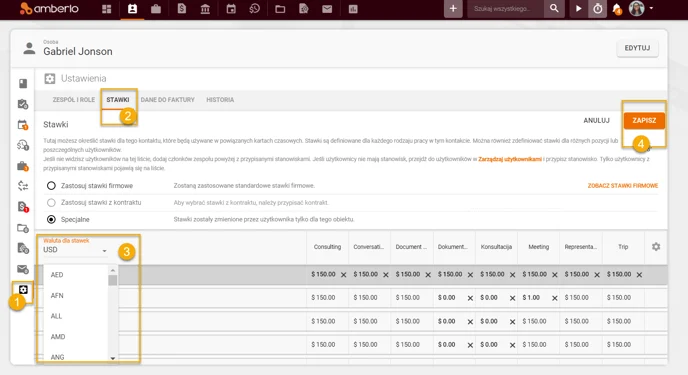The height and width of the screenshot is (375, 688).
Task: Open the folder documents icon in top bar
Action: [x=280, y=9]
